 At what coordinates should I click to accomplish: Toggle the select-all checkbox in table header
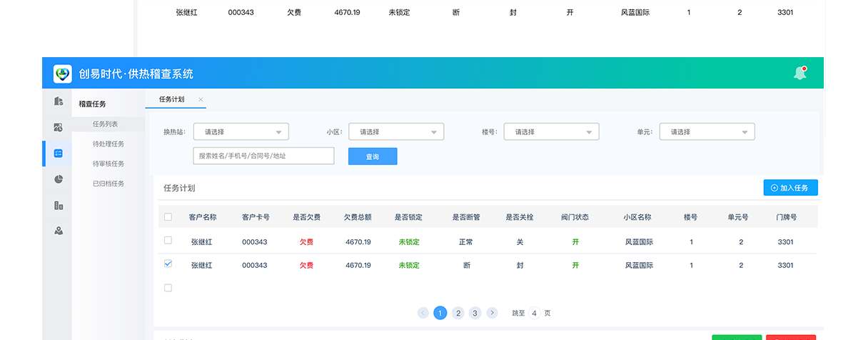click(x=168, y=217)
